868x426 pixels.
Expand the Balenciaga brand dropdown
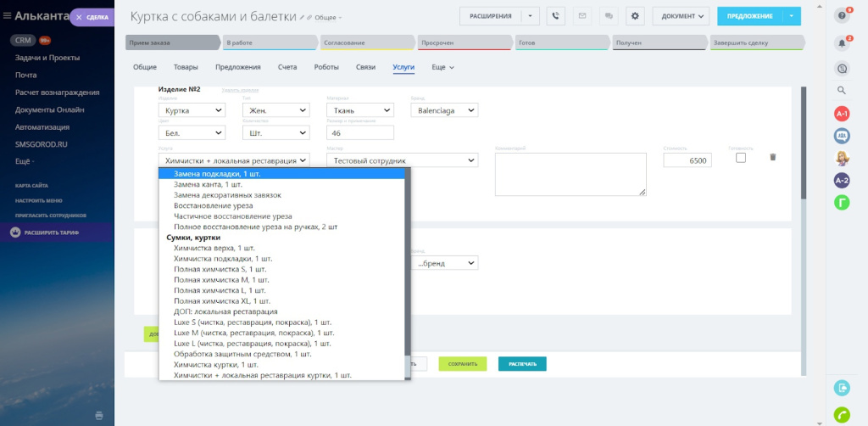pyautogui.click(x=444, y=110)
